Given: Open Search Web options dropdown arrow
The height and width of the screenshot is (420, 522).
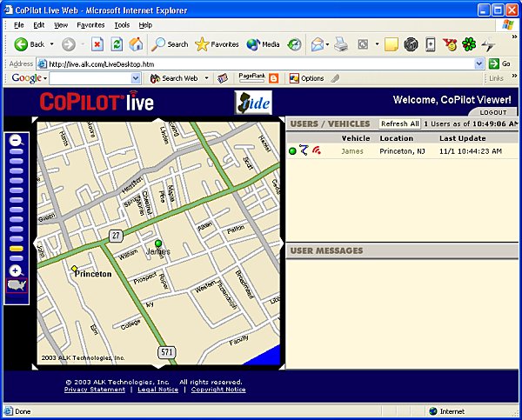Looking at the screenshot, I should pos(206,78).
